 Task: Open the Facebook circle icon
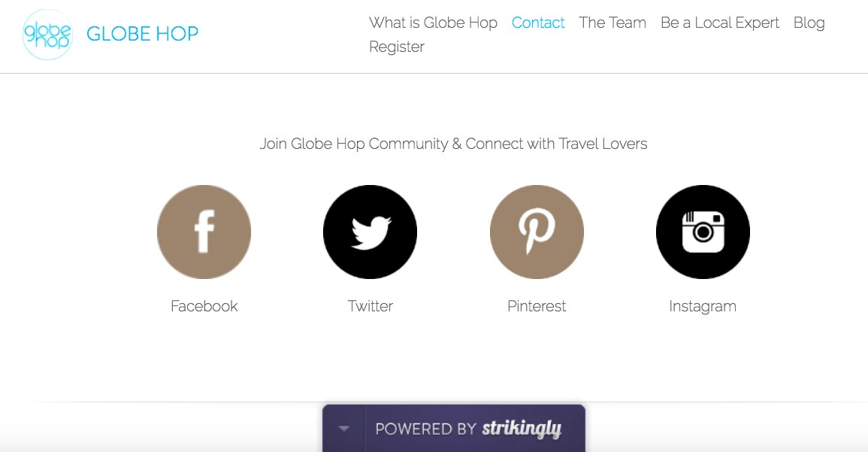pyautogui.click(x=204, y=232)
